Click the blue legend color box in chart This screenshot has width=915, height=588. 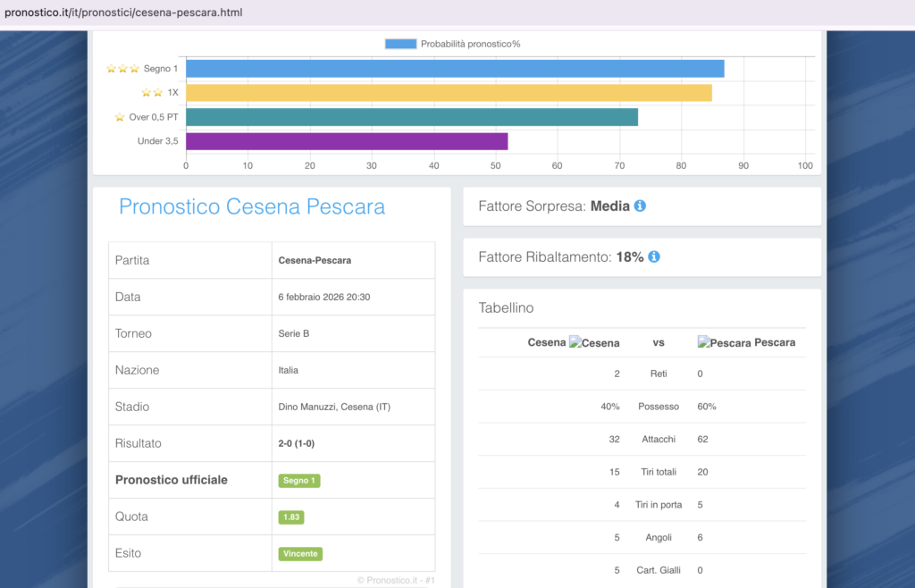point(400,44)
